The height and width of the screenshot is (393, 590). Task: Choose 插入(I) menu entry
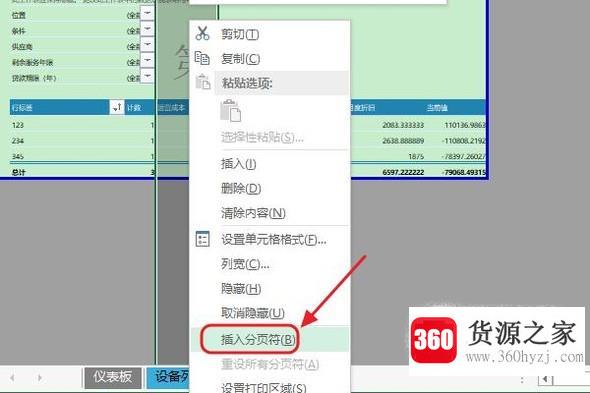click(270, 164)
